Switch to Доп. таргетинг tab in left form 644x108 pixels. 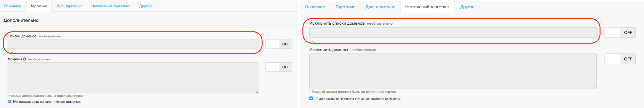pyautogui.click(x=69, y=6)
